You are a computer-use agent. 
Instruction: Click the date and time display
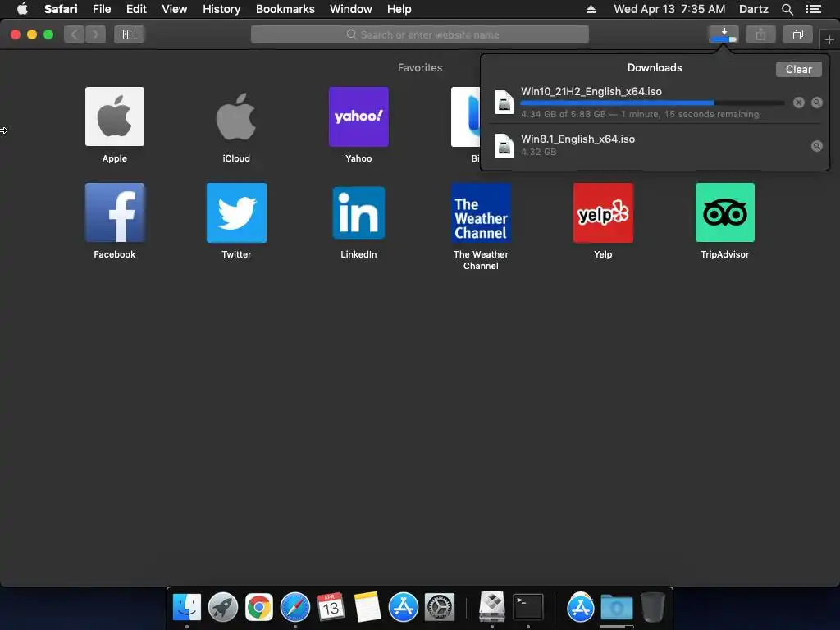tap(669, 9)
